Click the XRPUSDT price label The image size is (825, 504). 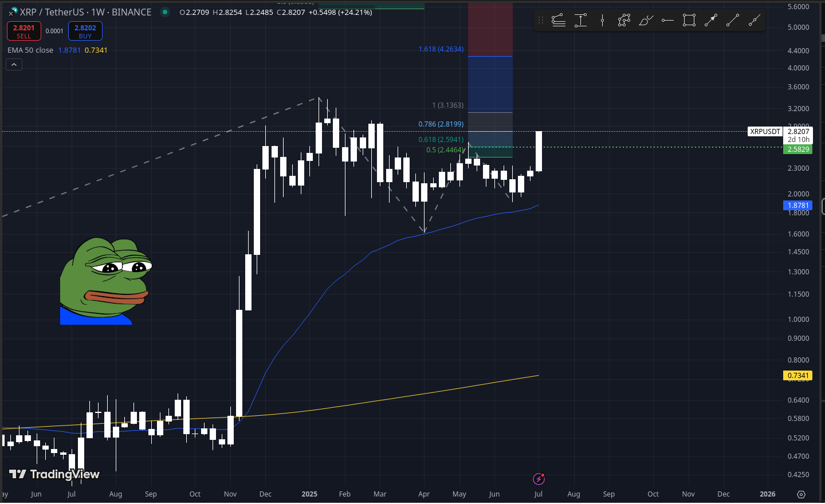click(x=765, y=132)
